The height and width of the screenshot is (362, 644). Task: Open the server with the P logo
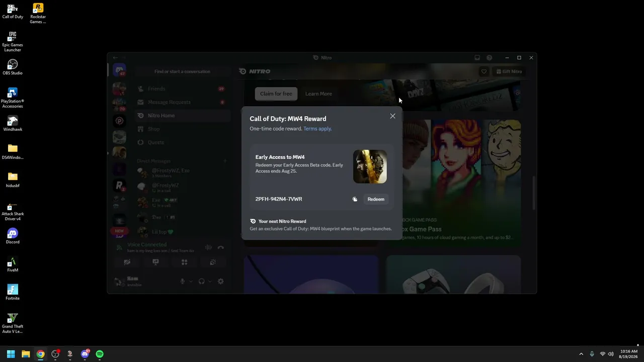[x=119, y=121]
